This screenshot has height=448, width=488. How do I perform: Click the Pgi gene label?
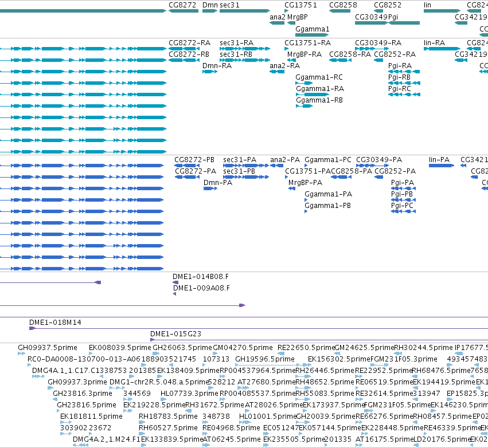click(393, 17)
